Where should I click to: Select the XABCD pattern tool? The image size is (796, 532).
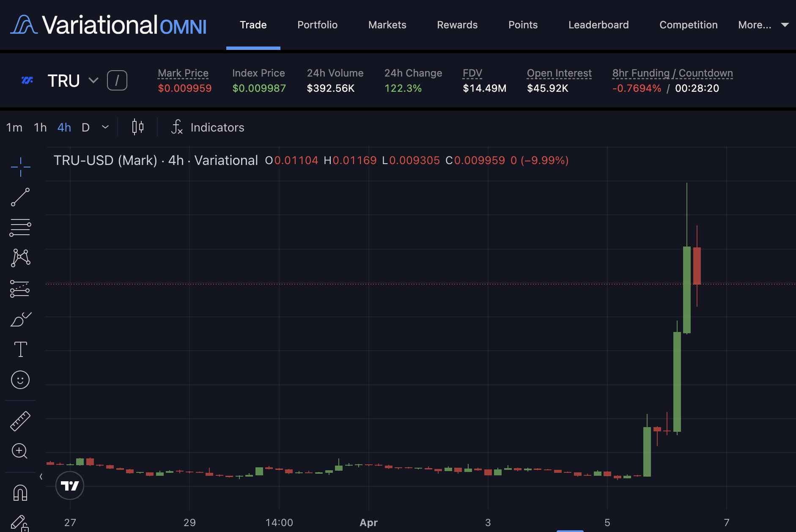(x=20, y=258)
